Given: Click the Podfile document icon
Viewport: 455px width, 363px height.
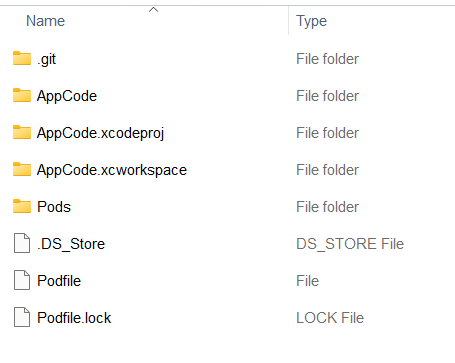Looking at the screenshot, I should tap(22, 280).
